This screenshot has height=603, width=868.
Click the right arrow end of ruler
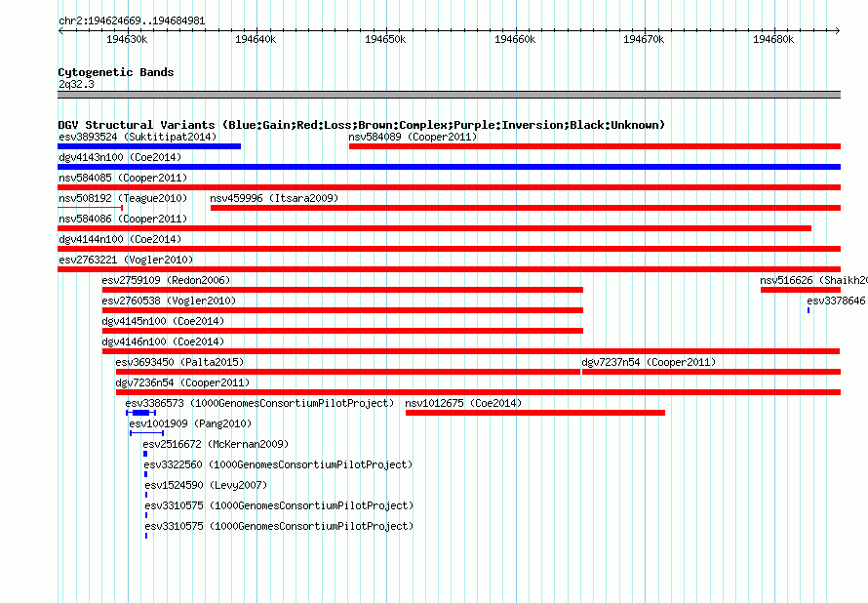[838, 31]
